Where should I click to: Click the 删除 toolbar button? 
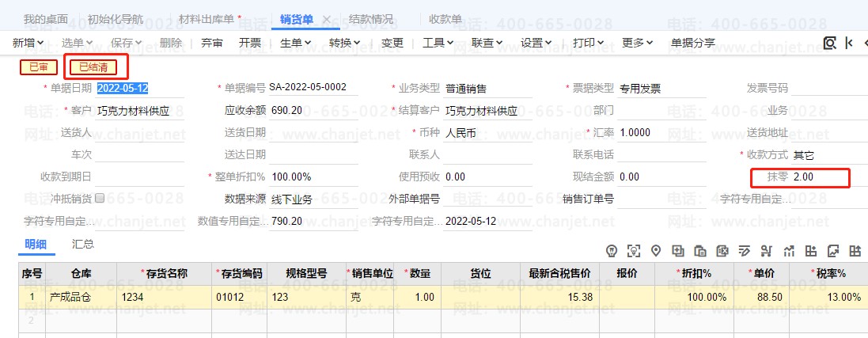click(170, 43)
